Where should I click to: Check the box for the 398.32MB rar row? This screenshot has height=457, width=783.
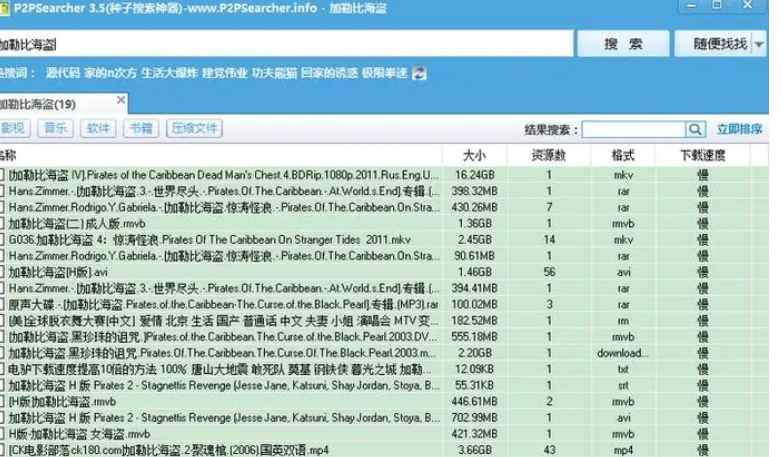click(2, 191)
